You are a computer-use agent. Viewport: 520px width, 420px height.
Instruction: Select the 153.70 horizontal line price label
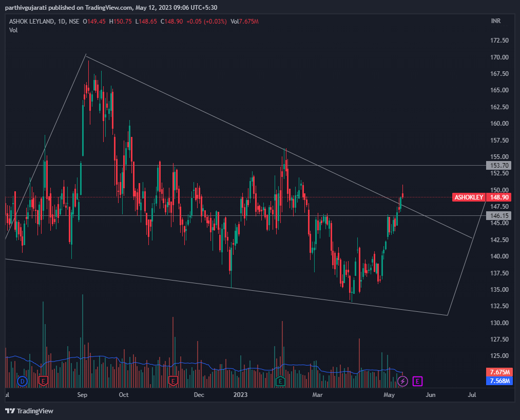tap(499, 165)
